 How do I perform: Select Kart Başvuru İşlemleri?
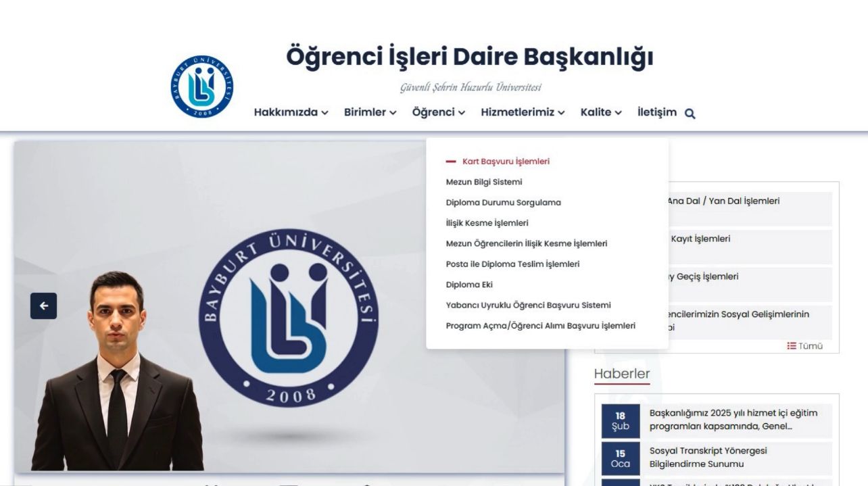(x=506, y=162)
